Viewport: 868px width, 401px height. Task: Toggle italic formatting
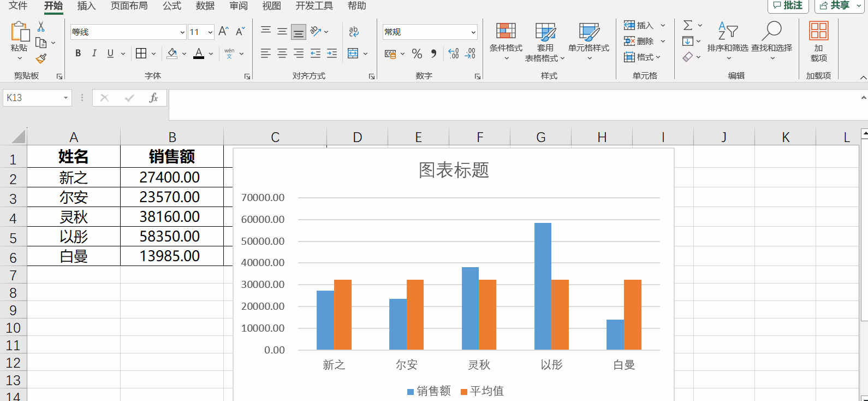pyautogui.click(x=94, y=54)
